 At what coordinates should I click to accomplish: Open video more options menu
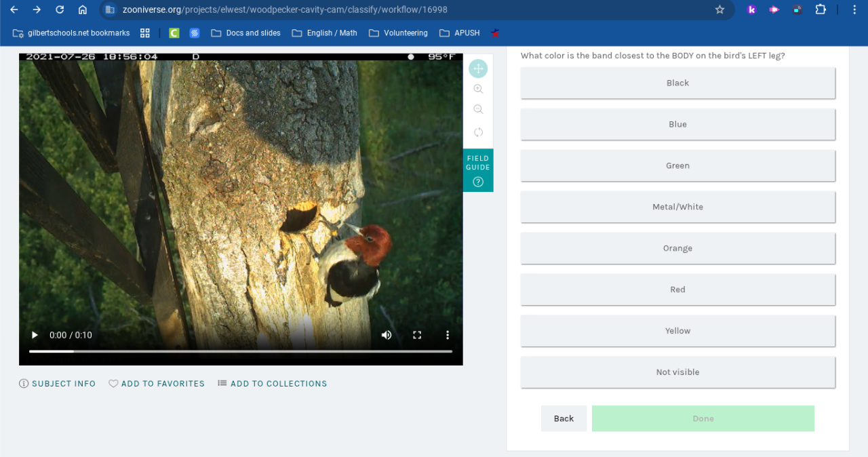click(448, 335)
